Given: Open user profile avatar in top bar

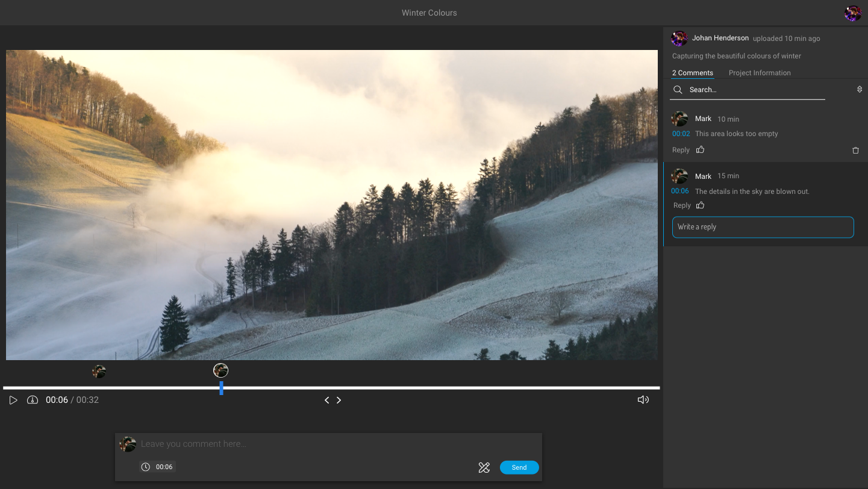Looking at the screenshot, I should click(852, 13).
